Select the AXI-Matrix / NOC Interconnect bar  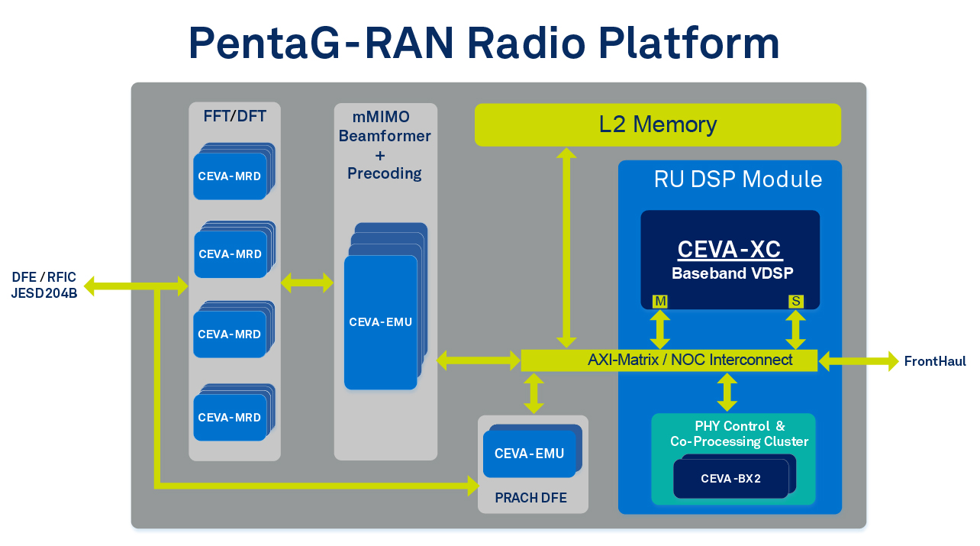(669, 360)
